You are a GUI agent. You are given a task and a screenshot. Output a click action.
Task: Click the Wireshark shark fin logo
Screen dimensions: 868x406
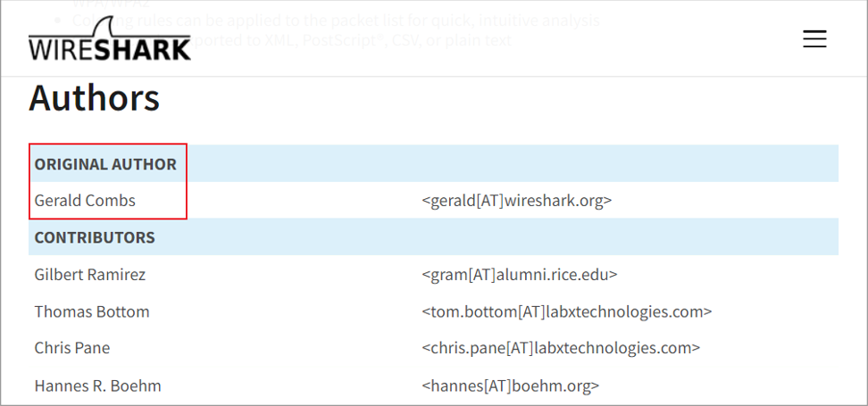coord(103,26)
